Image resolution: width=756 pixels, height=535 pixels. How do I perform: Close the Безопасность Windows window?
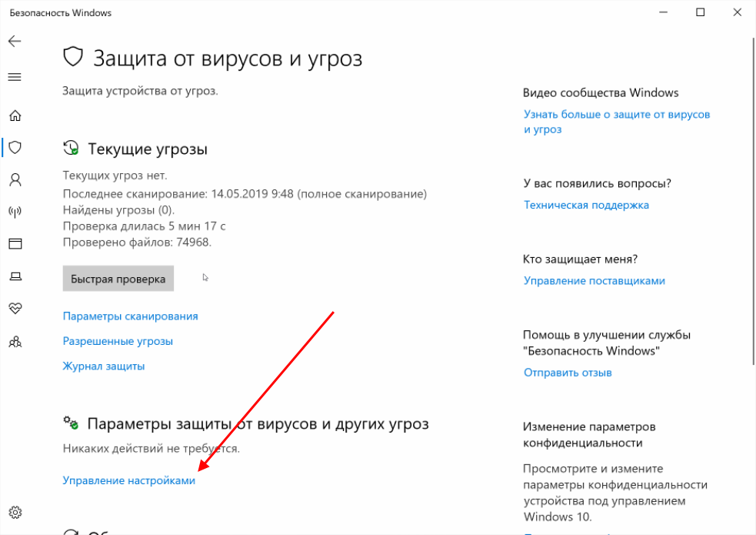pos(738,12)
